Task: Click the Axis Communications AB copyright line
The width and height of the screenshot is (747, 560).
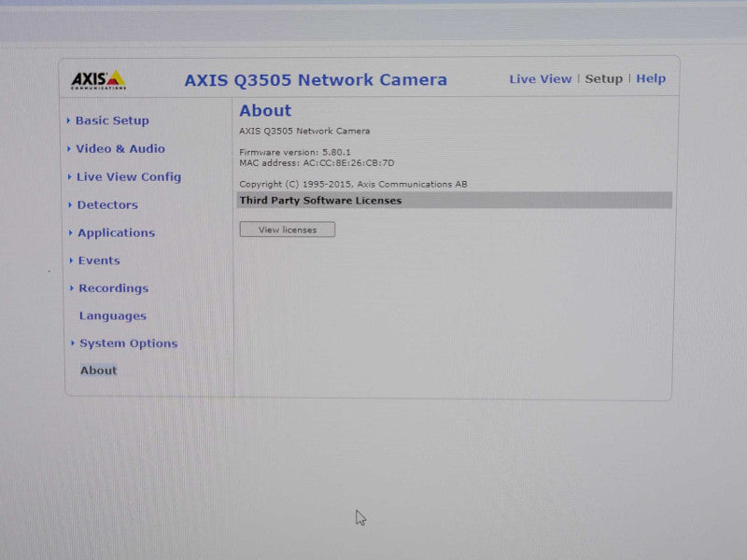Action: (353, 184)
